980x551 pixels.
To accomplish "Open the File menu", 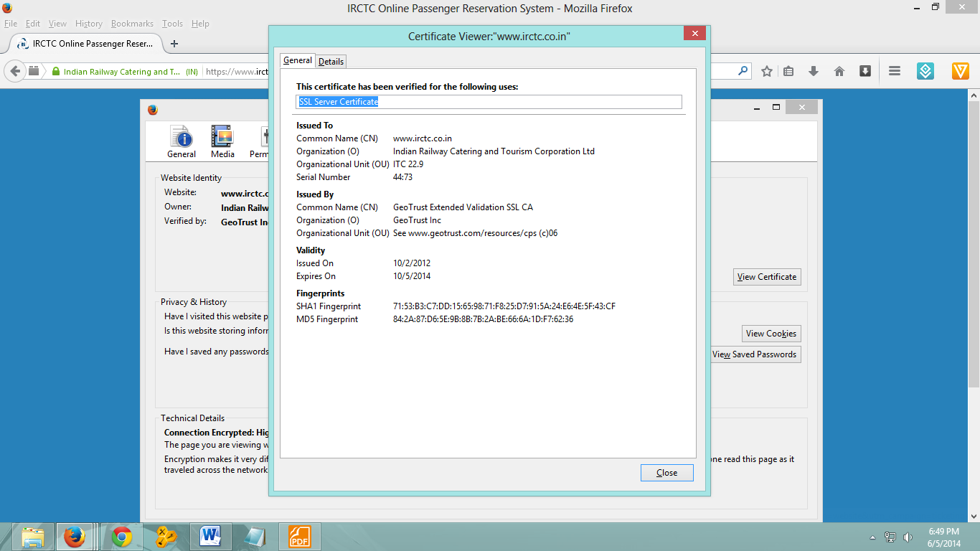I will click(11, 24).
